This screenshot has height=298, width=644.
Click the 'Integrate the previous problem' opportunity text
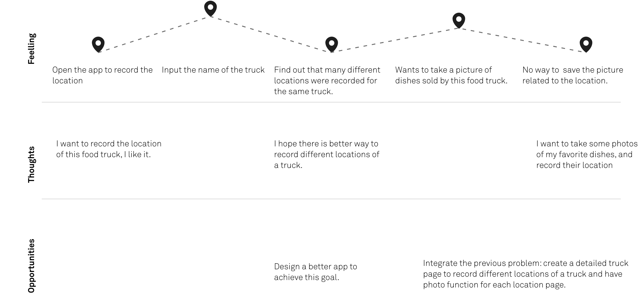click(525, 274)
